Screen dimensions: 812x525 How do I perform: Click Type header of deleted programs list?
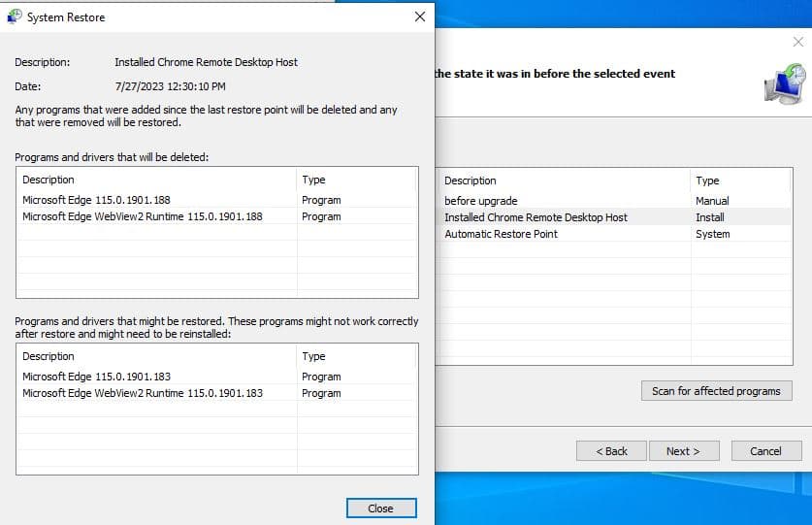[x=356, y=180]
